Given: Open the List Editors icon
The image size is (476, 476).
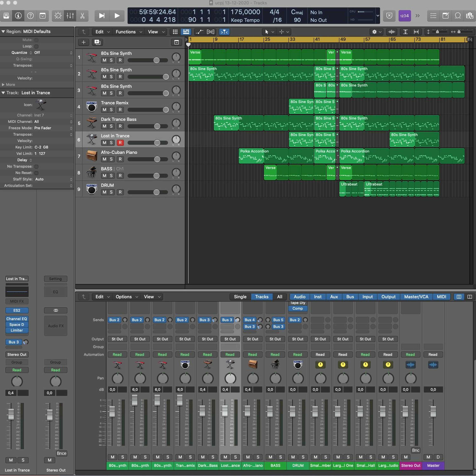Looking at the screenshot, I should point(433,16).
